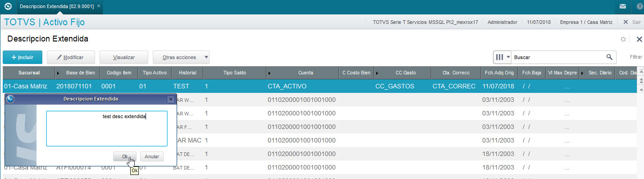Expand the Otras acciones dropdown
644x179 pixels.
coord(206,57)
